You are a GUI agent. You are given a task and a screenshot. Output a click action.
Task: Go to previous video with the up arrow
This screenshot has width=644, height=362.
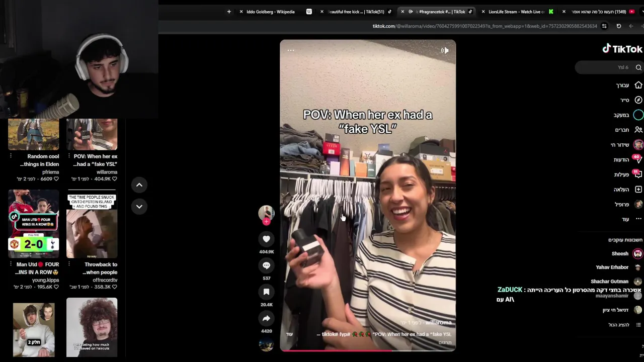(x=139, y=185)
